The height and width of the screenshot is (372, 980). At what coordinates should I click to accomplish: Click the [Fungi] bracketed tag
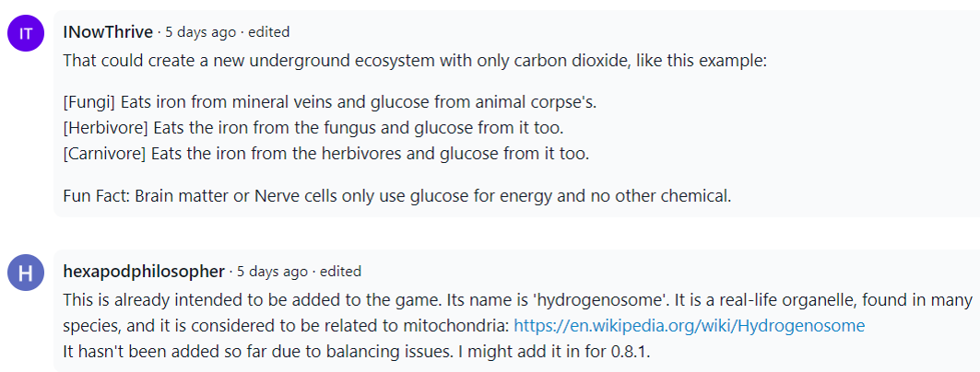click(89, 101)
